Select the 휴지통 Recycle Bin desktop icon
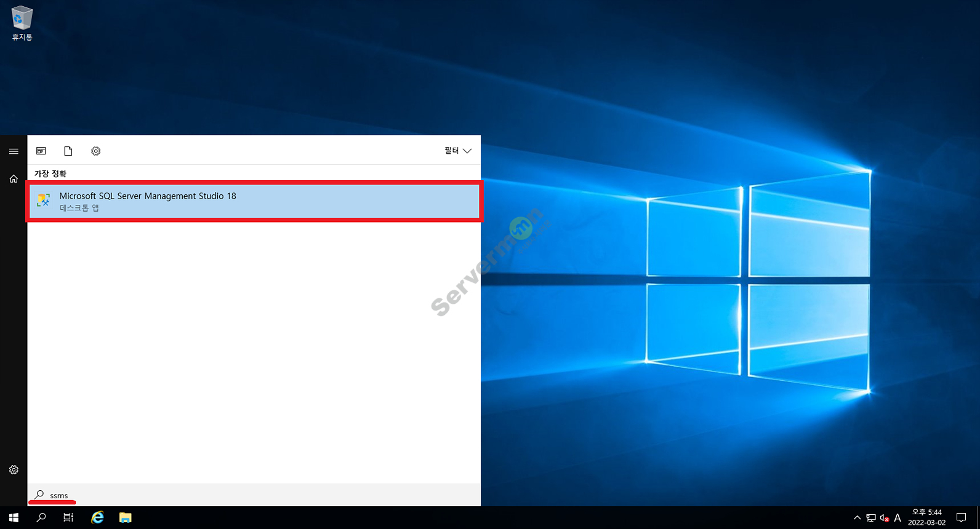 tap(22, 23)
